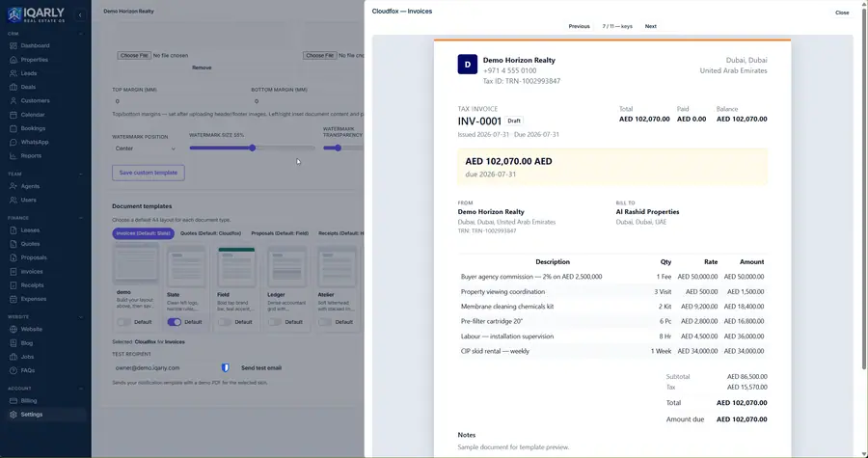Open Settings via the gear icon
The height and width of the screenshot is (458, 868).
click(14, 415)
